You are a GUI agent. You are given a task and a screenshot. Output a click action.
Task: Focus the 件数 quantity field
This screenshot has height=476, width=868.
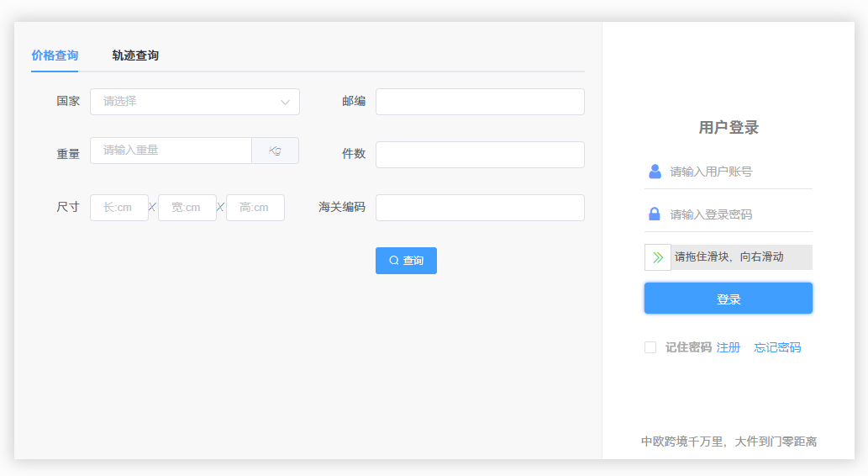click(x=480, y=155)
